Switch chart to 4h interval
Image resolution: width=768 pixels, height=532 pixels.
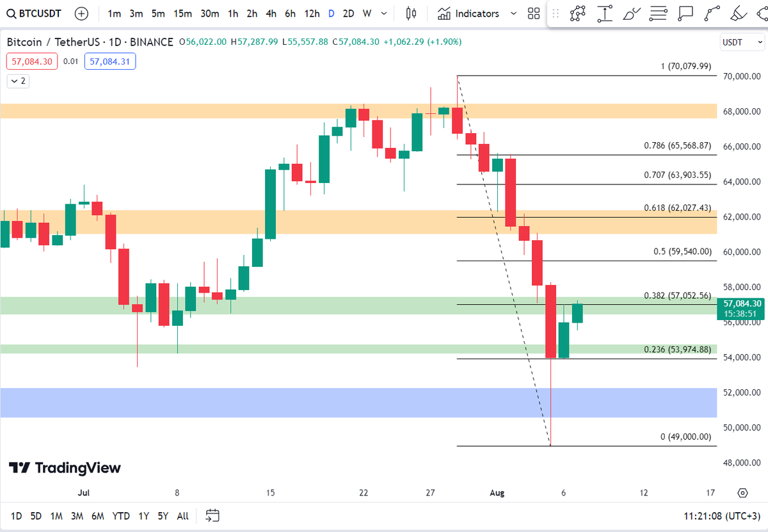271,13
